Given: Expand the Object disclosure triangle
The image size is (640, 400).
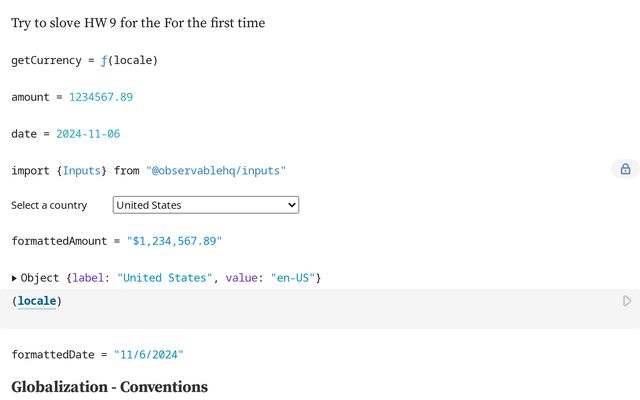Looking at the screenshot, I should 15,277.
